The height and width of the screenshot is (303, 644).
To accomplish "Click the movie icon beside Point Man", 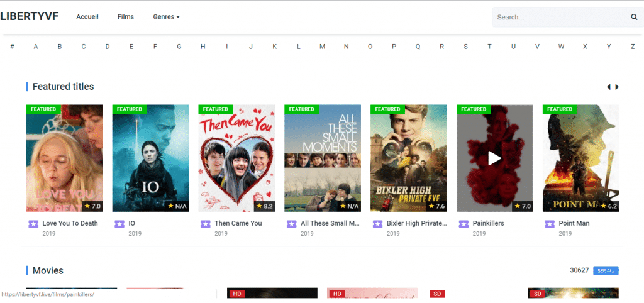I will [550, 224].
